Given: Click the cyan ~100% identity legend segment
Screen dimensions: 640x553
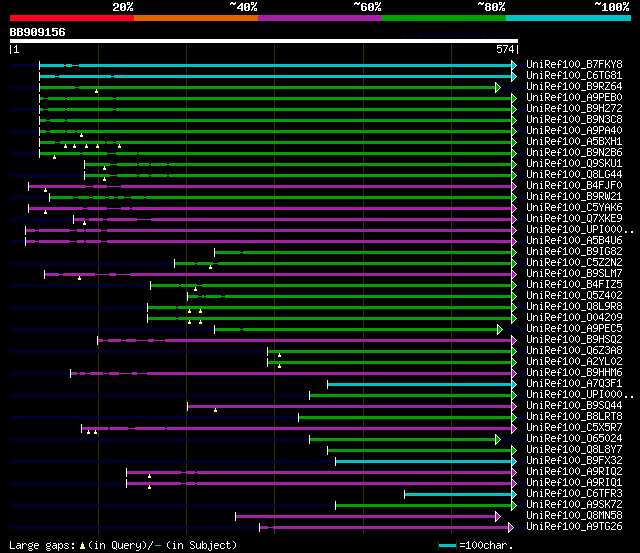Looking at the screenshot, I should [x=568, y=18].
